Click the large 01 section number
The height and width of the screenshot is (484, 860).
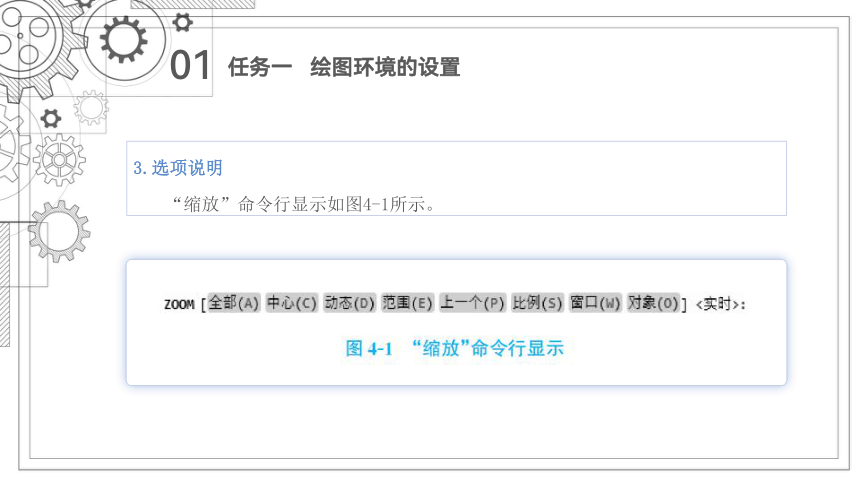(x=190, y=66)
